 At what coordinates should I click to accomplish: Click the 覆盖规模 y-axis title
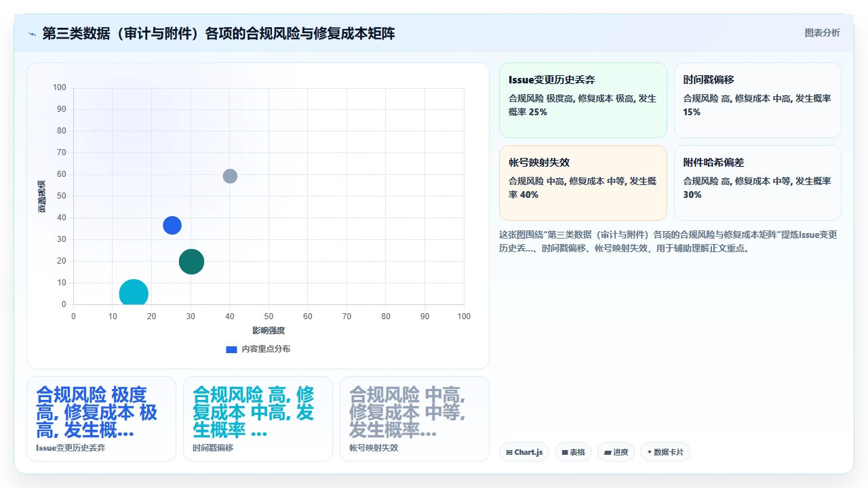(x=41, y=197)
